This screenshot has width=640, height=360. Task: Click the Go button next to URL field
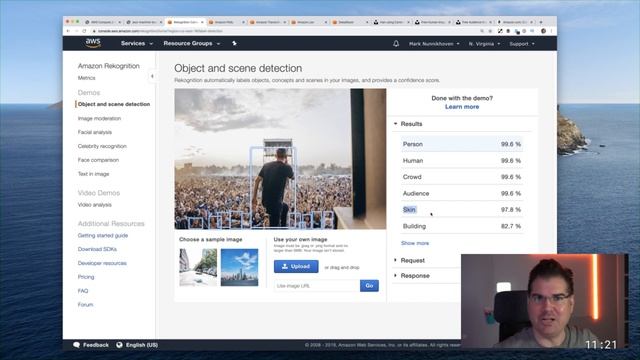pos(369,286)
